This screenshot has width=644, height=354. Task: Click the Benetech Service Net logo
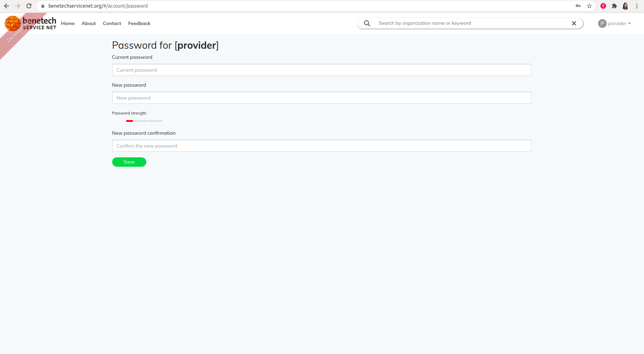click(x=31, y=23)
